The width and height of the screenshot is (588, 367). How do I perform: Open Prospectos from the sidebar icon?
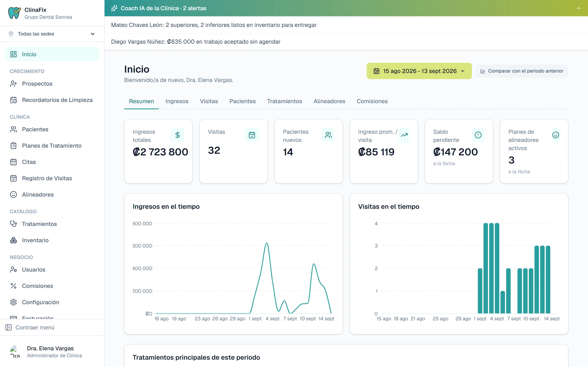pos(13,84)
